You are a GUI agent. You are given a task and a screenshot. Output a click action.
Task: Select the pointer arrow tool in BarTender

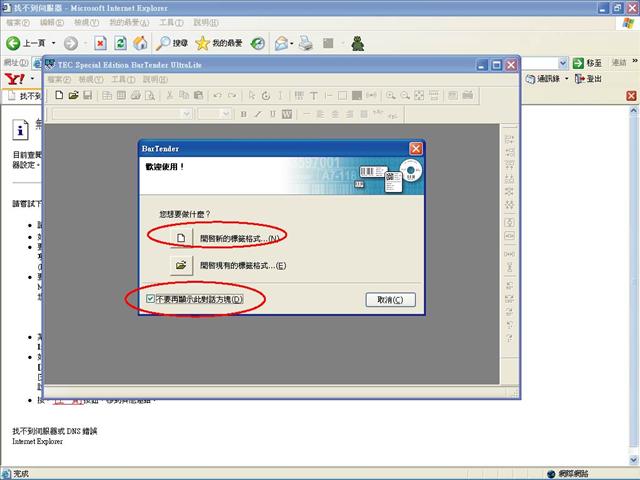click(252, 95)
